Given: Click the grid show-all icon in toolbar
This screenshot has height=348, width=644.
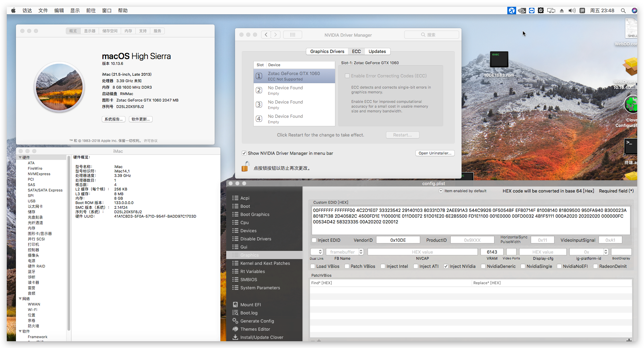Looking at the screenshot, I should pyautogui.click(x=292, y=35).
